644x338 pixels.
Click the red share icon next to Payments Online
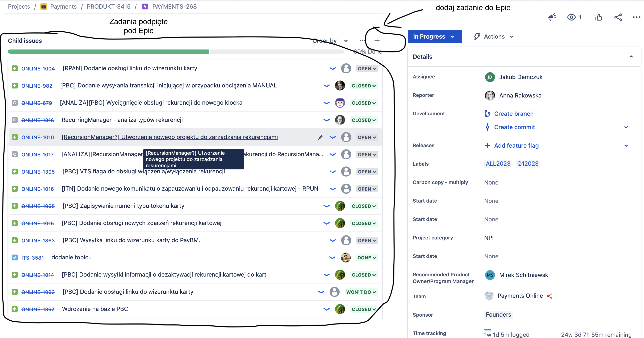[550, 296]
